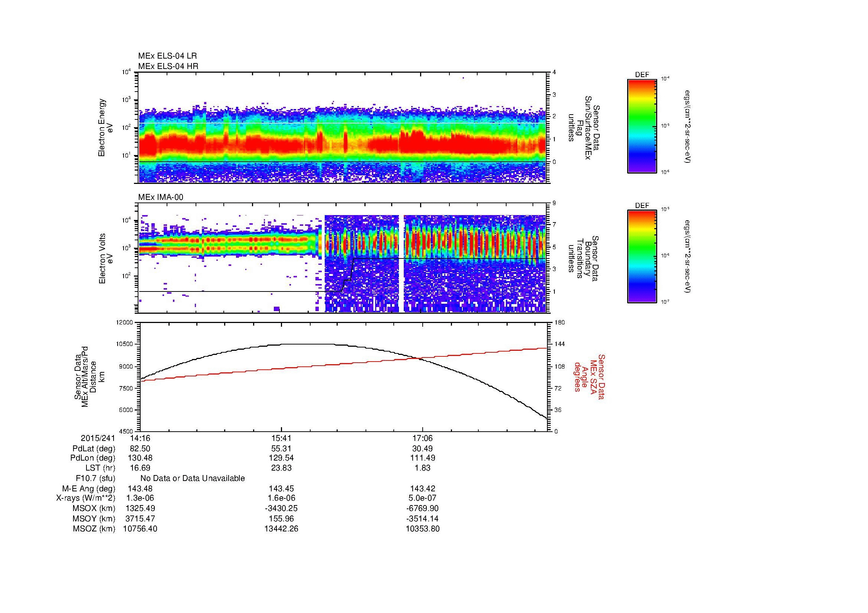The width and height of the screenshot is (868, 613).
Task: Click the MSOX value '-3430.25'
Action: [x=281, y=509]
